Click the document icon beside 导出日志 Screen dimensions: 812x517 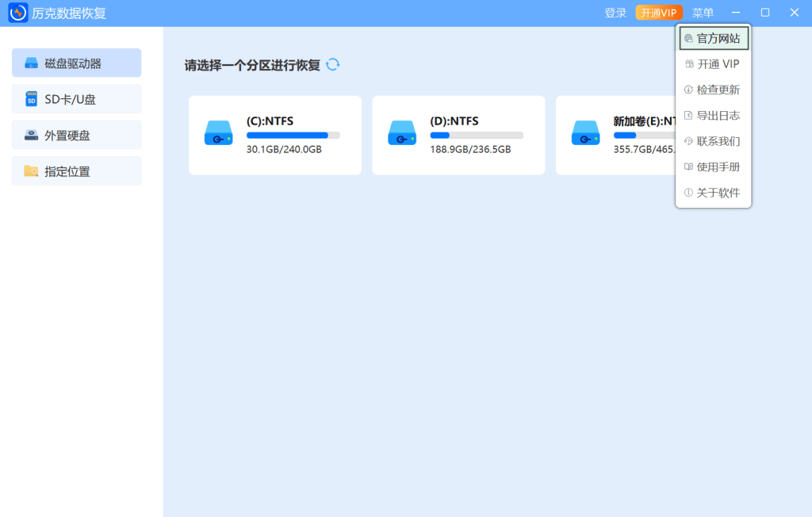(x=688, y=115)
